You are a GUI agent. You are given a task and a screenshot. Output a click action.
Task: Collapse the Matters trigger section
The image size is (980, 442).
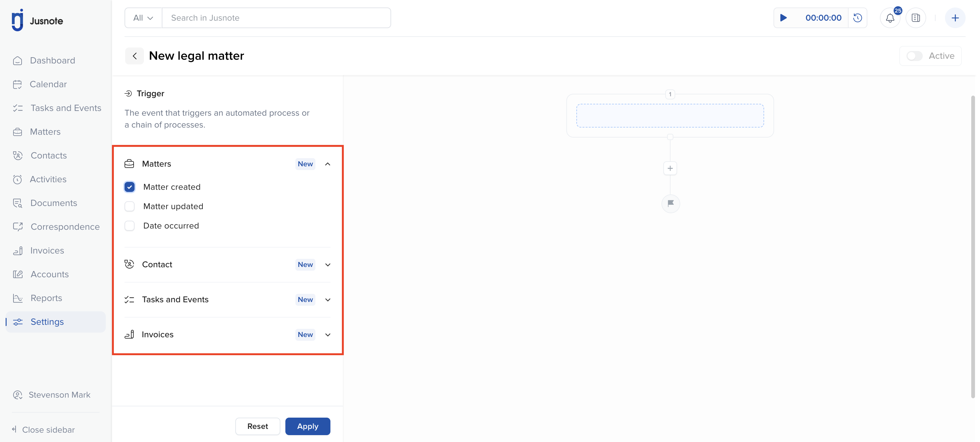(328, 164)
